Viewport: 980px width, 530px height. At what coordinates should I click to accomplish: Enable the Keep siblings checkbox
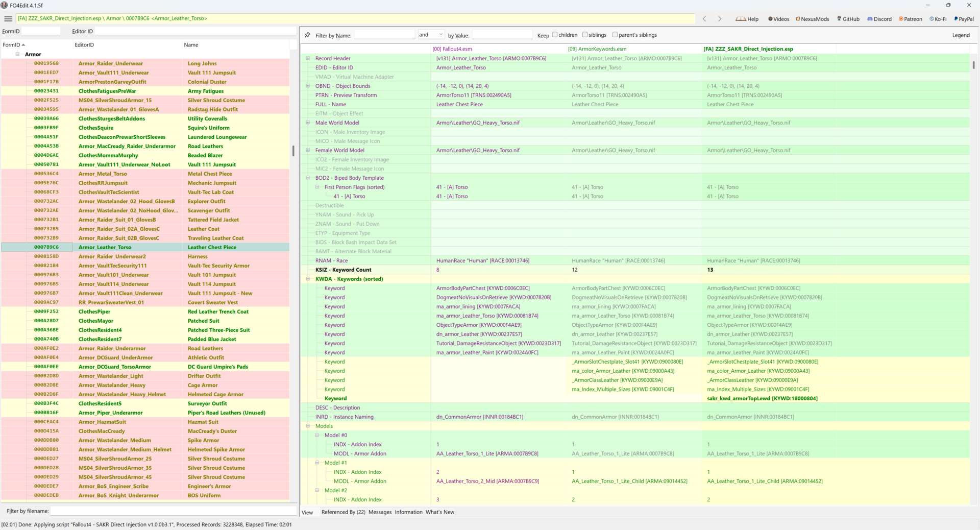coord(585,35)
